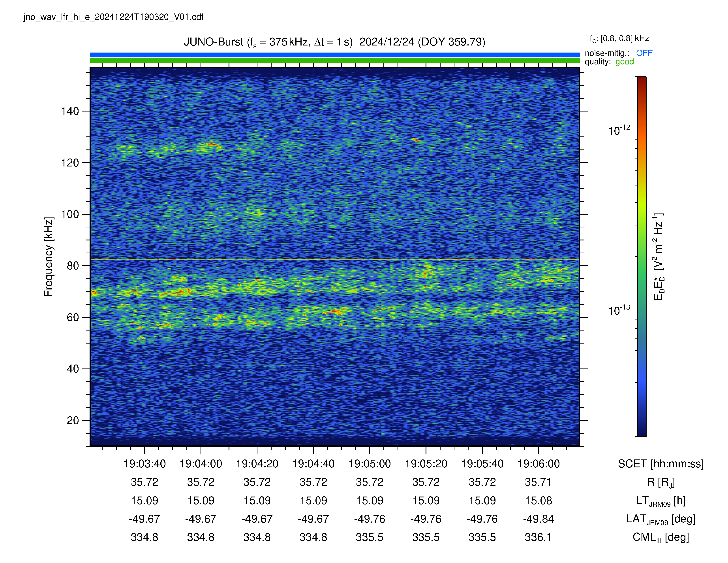This screenshot has width=728, height=563.
Task: Click the noise-mitigation OFF indicator
Action: (x=644, y=53)
